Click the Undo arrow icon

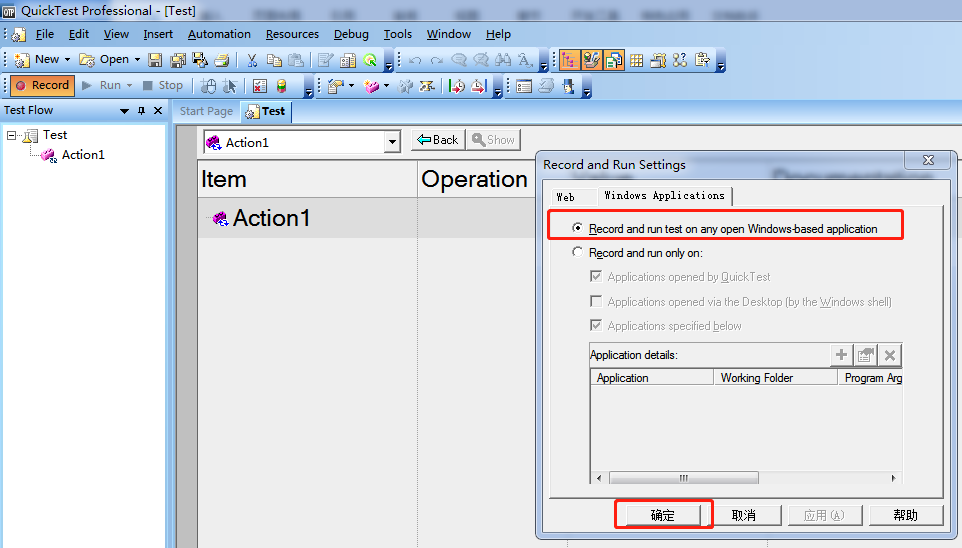pos(415,60)
